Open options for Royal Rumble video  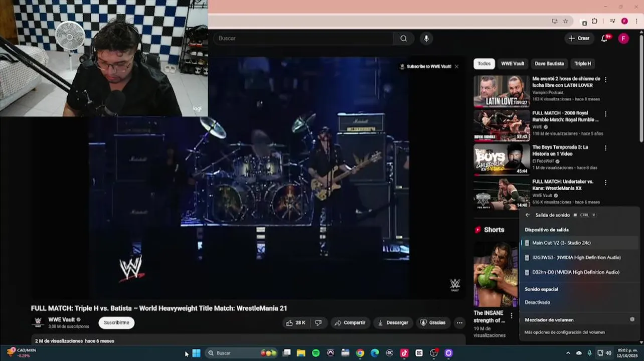605,114
